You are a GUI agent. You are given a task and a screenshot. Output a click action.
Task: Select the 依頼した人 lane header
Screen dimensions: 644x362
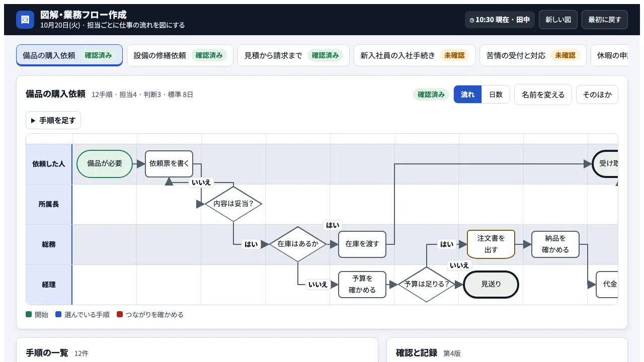point(49,164)
